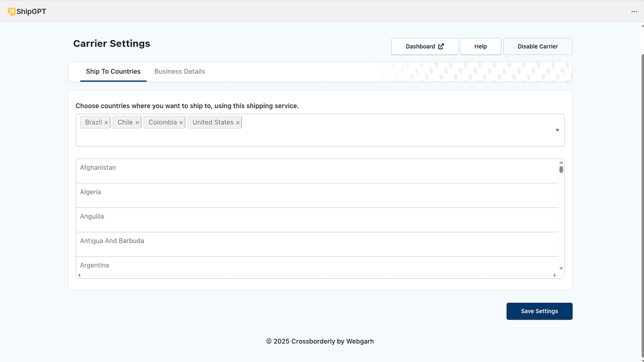Remove United States from selected countries

[x=238, y=123]
